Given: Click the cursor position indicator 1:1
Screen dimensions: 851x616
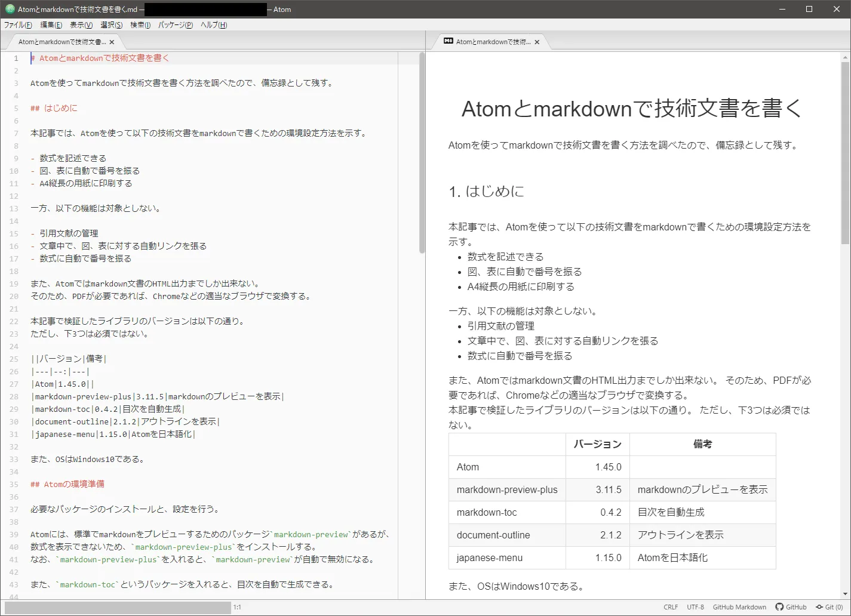Looking at the screenshot, I should 237,606.
